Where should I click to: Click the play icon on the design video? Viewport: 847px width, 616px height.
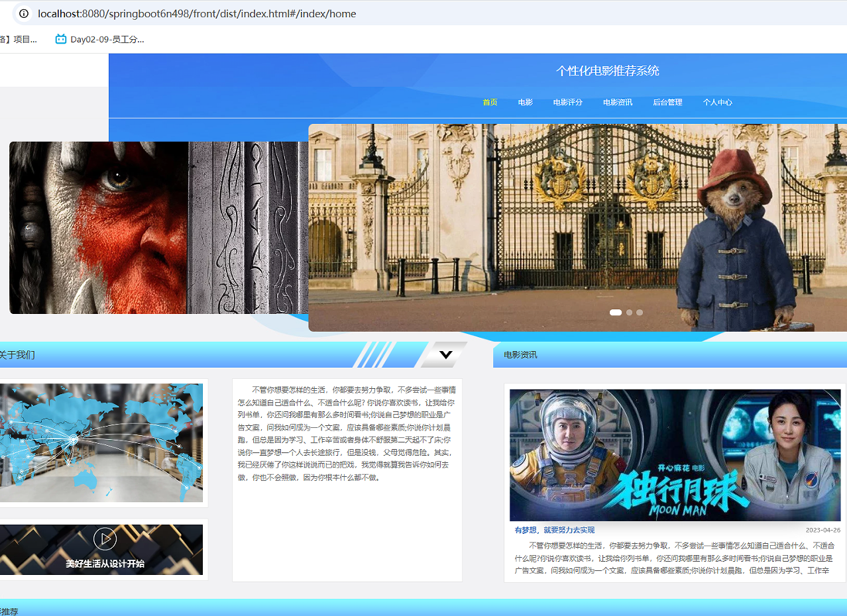[105, 539]
